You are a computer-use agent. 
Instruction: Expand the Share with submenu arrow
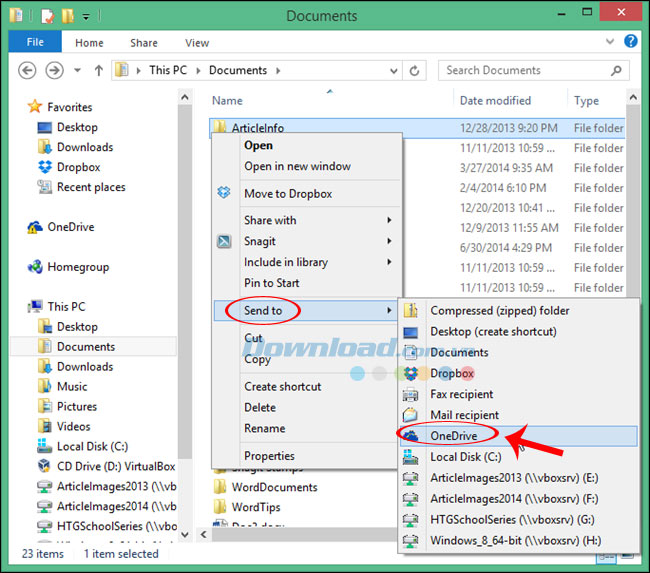tap(389, 220)
